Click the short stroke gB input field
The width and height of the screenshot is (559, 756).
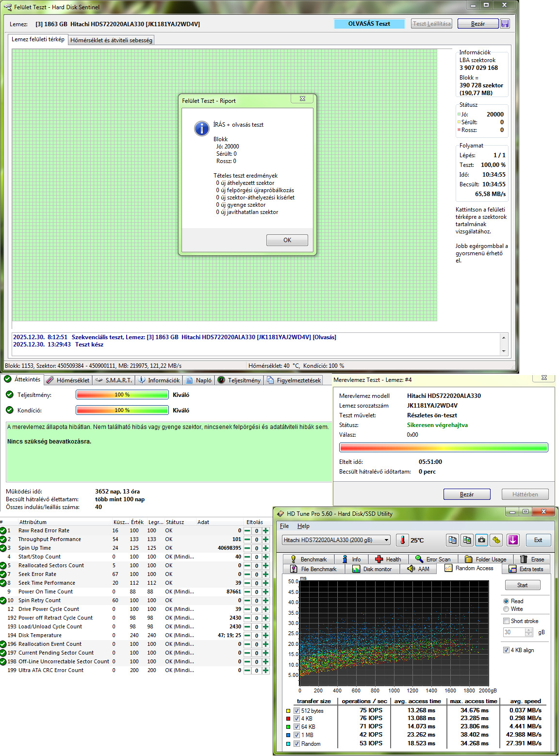pyautogui.click(x=514, y=632)
